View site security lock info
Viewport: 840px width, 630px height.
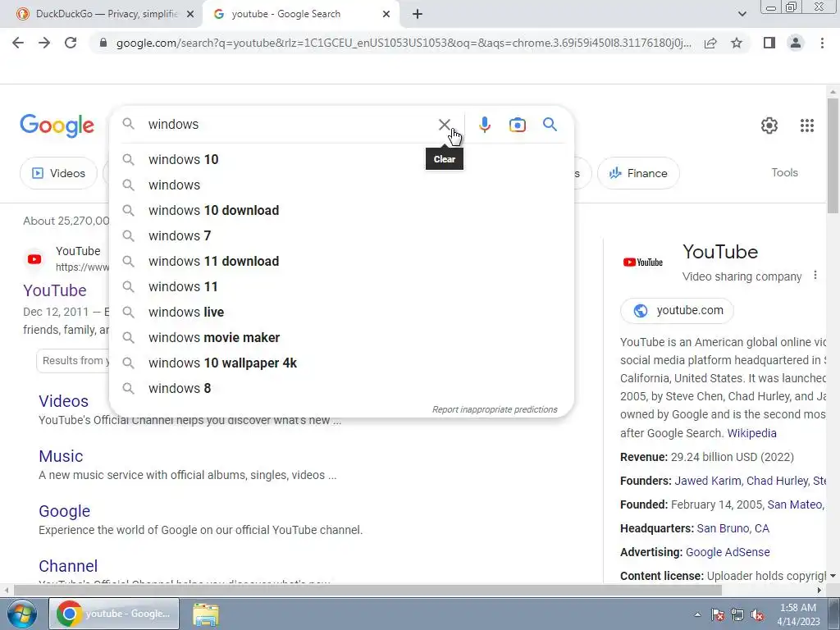[103, 43]
